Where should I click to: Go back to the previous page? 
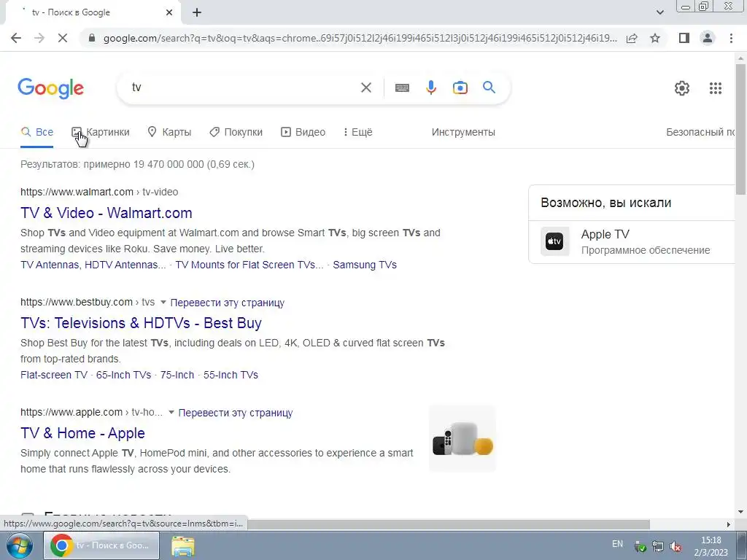(16, 38)
